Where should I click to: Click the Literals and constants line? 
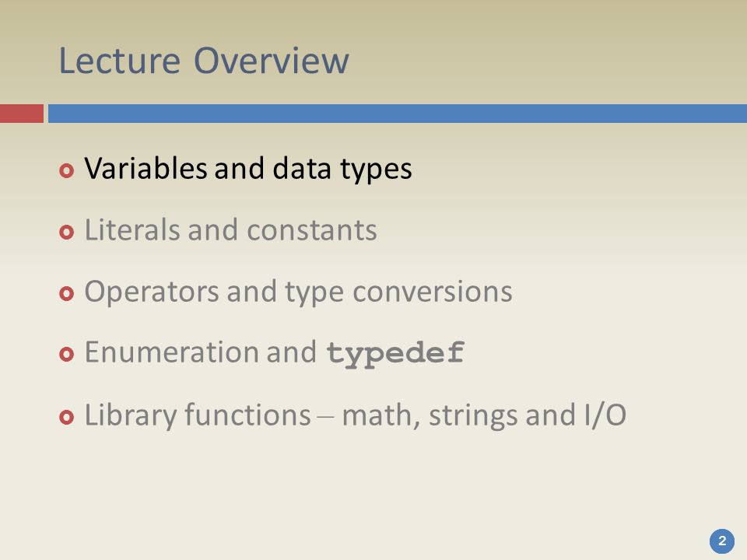click(230, 230)
